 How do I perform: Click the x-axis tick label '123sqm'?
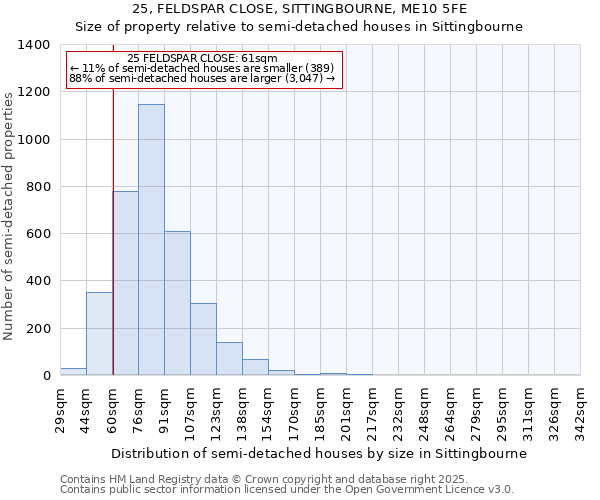(x=216, y=414)
